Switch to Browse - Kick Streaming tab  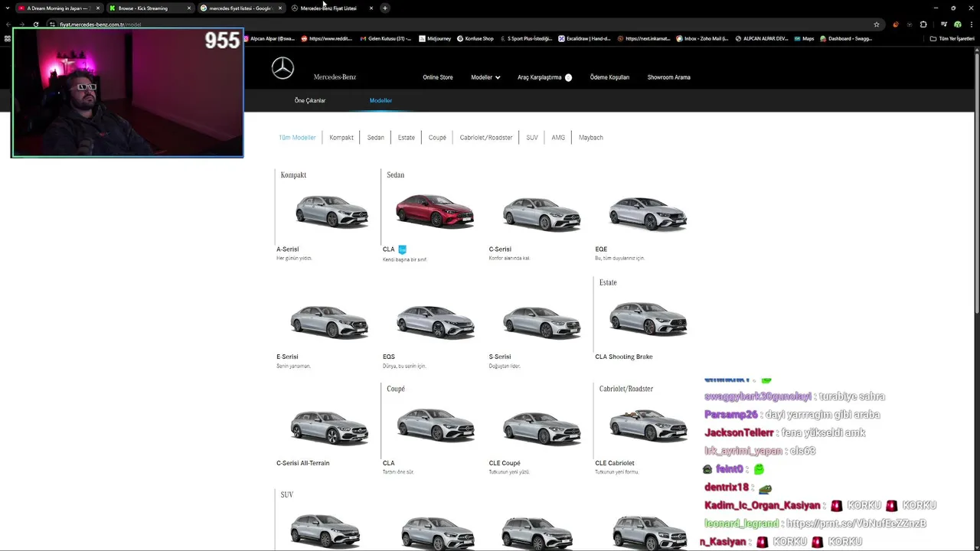tap(150, 8)
